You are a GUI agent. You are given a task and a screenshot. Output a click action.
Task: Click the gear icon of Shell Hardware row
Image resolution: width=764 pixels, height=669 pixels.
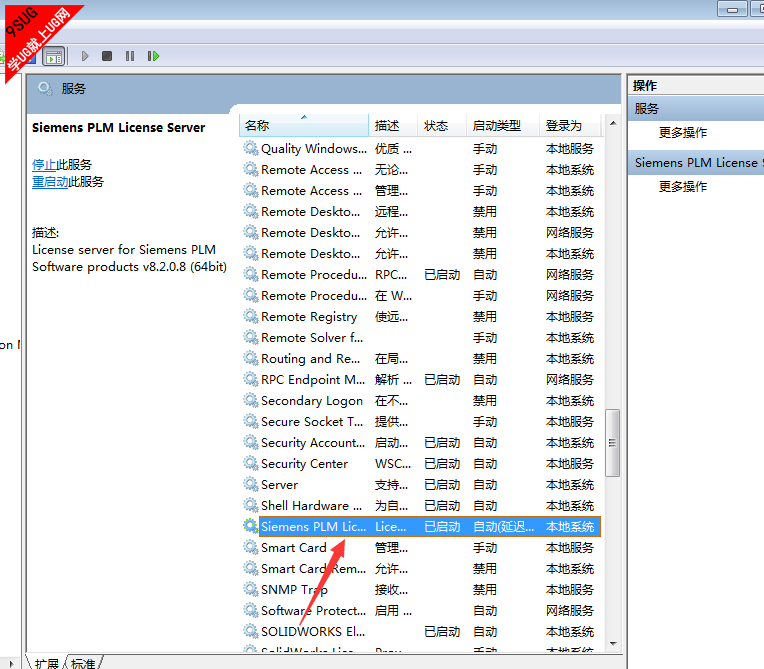click(x=250, y=505)
